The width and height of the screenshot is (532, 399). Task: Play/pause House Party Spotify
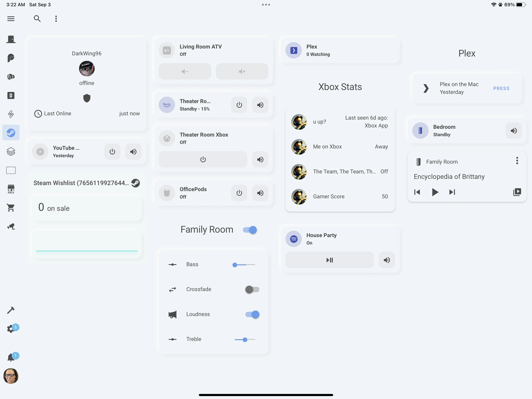point(329,260)
